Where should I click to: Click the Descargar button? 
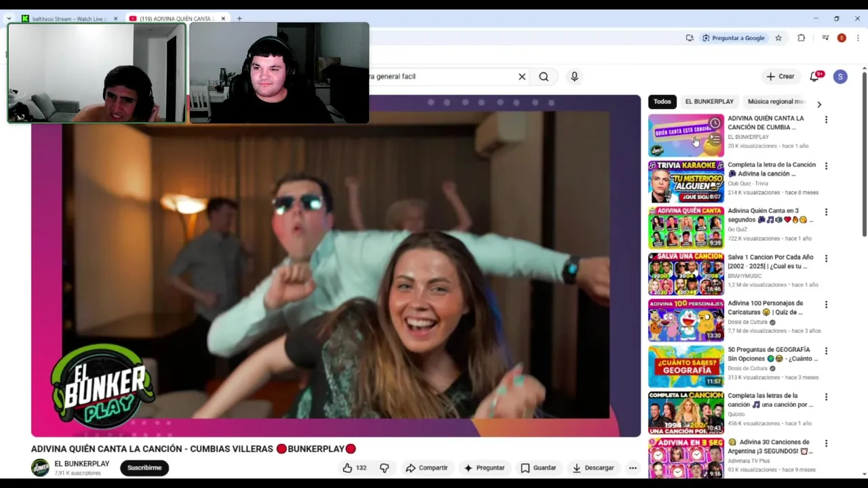[x=593, y=468]
